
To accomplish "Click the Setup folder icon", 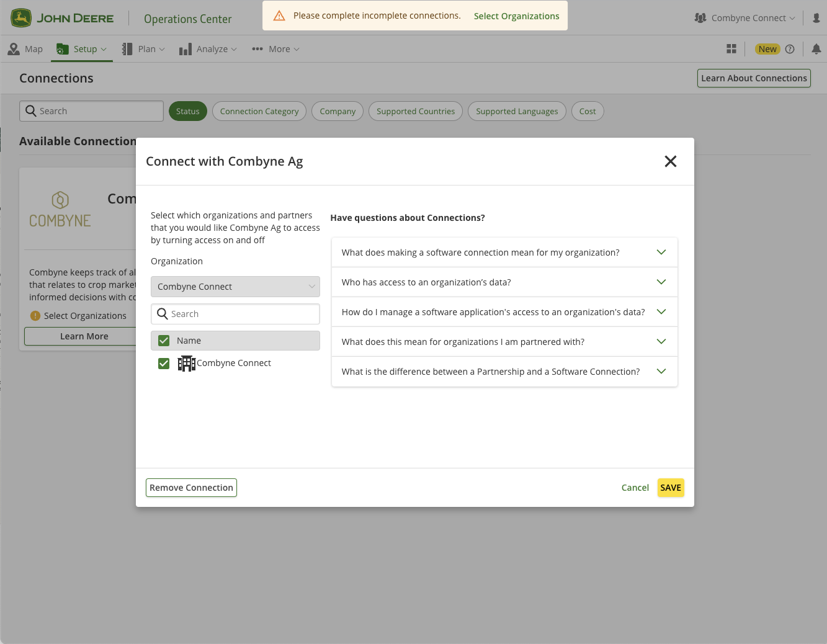I will pos(63,49).
